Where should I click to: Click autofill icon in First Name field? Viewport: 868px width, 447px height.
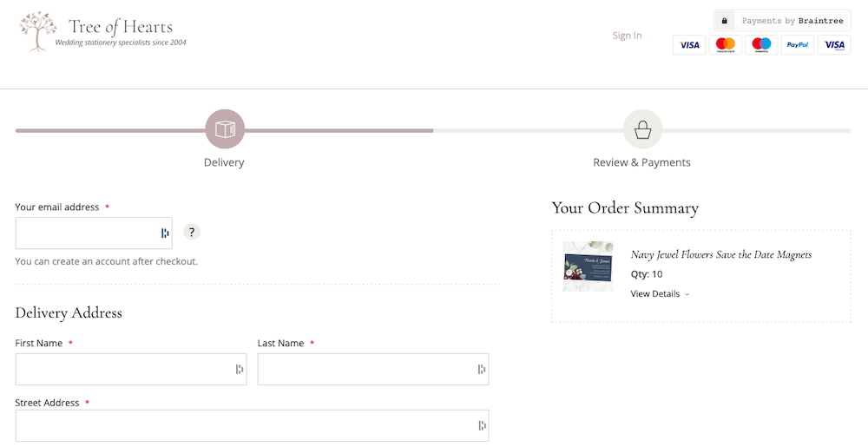(240, 369)
